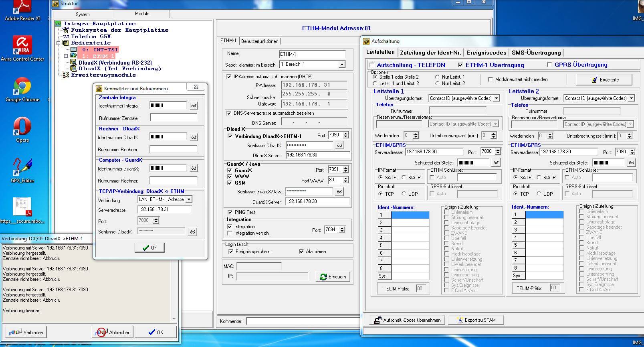Switch to the Ereigniscodes tab
The height and width of the screenshot is (347, 644).
486,53
